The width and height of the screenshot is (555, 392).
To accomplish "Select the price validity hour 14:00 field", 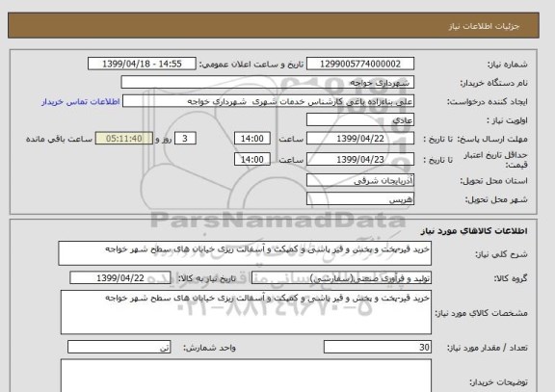I will pyautogui.click(x=252, y=160).
